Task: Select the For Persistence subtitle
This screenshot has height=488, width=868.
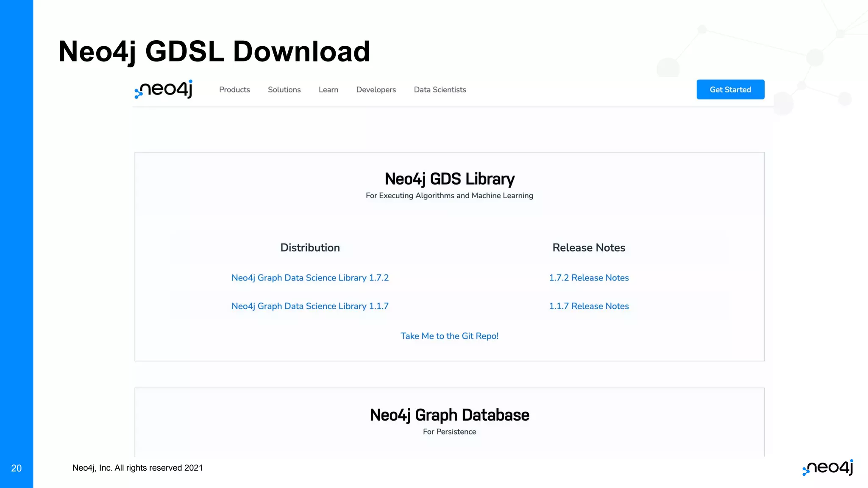Action: (x=449, y=432)
